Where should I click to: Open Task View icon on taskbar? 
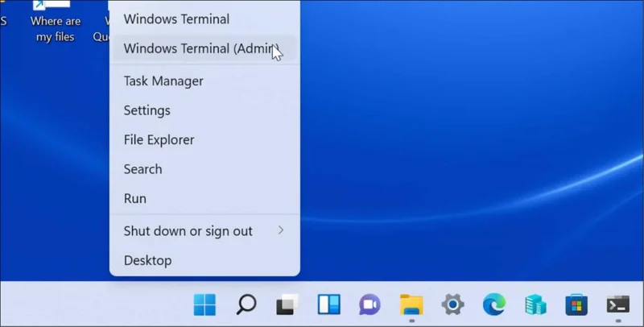point(287,304)
